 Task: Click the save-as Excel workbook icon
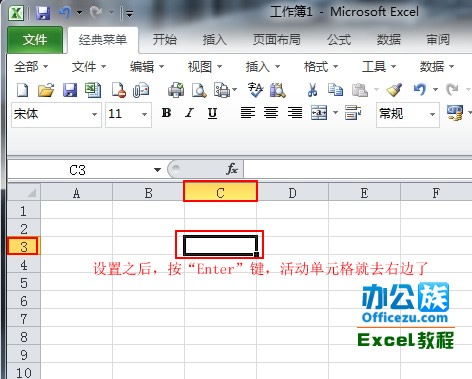pyautogui.click(x=93, y=90)
